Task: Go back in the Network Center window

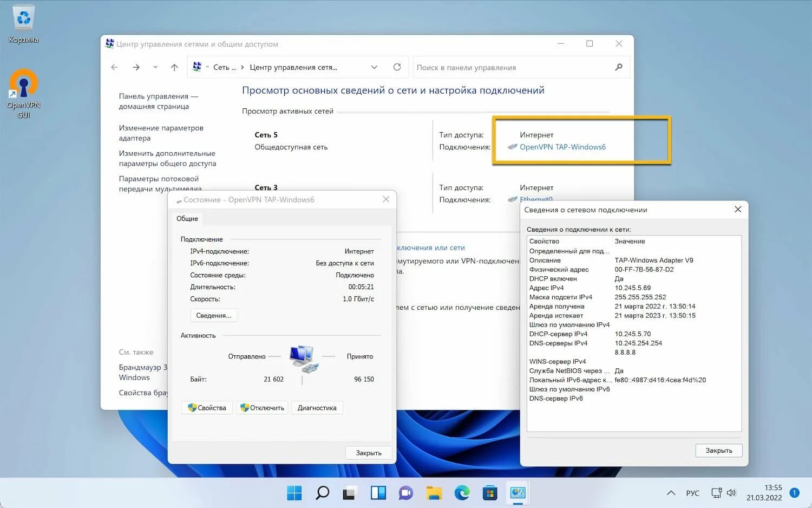Action: click(x=114, y=67)
